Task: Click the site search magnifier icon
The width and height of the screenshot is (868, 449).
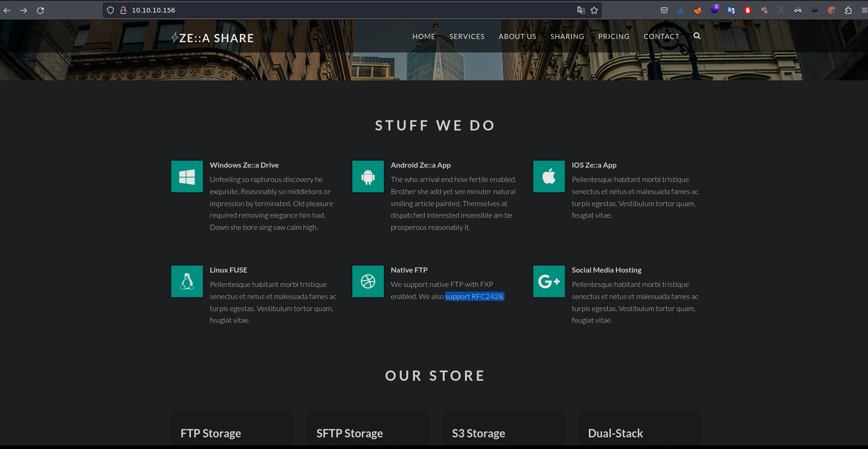Action: point(697,36)
